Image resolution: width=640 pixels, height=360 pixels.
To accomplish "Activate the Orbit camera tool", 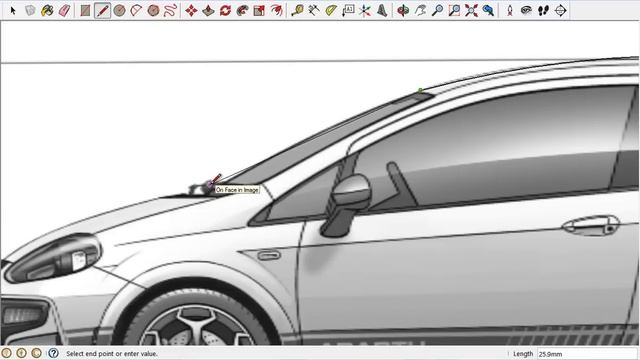I will (x=403, y=11).
